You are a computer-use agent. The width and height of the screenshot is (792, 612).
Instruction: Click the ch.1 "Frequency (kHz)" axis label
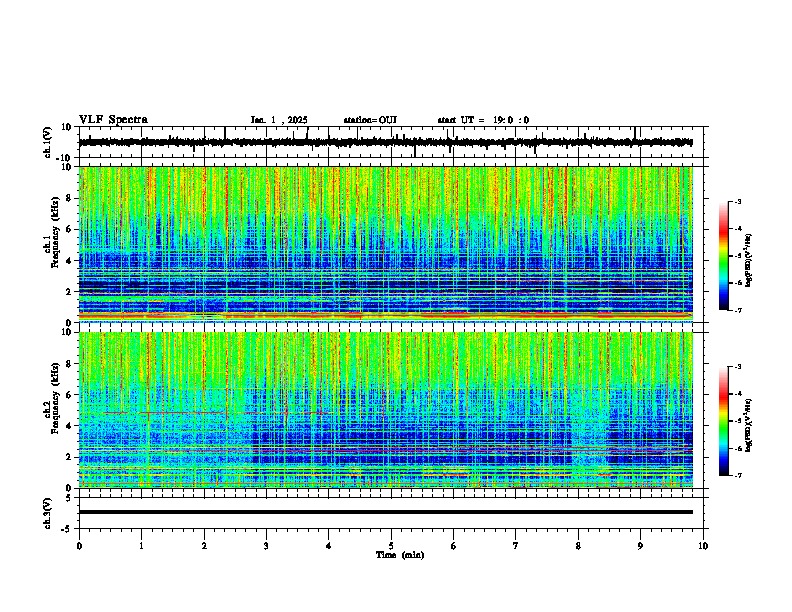(x=55, y=232)
